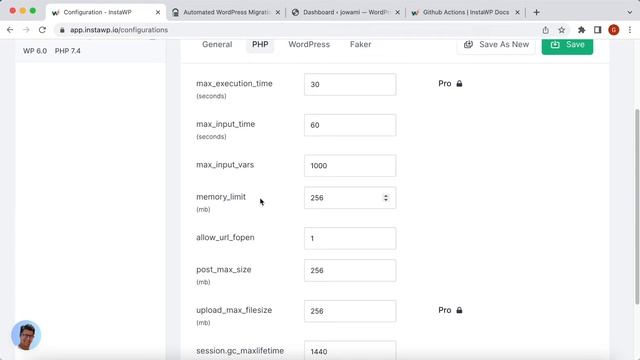Switch to Github Actions InstaWP Docs tab
Screen dimensions: 640x360
pyautogui.click(x=466, y=12)
